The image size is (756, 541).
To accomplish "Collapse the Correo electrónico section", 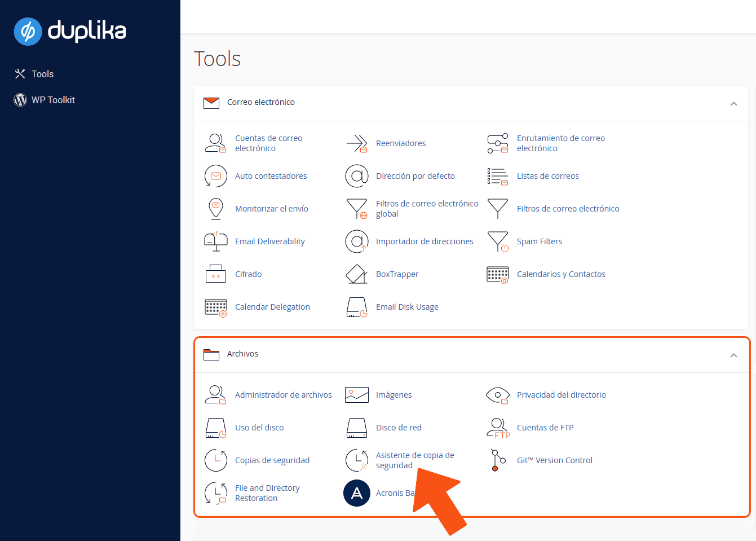I will [x=733, y=103].
